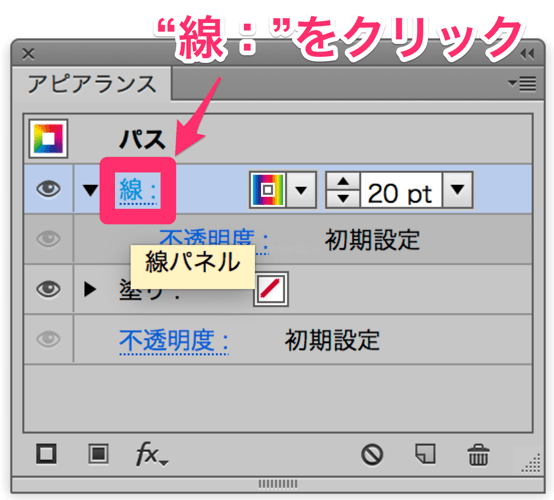
Task: Open the stroke color swatch dropdown arrow
Action: coord(301,190)
